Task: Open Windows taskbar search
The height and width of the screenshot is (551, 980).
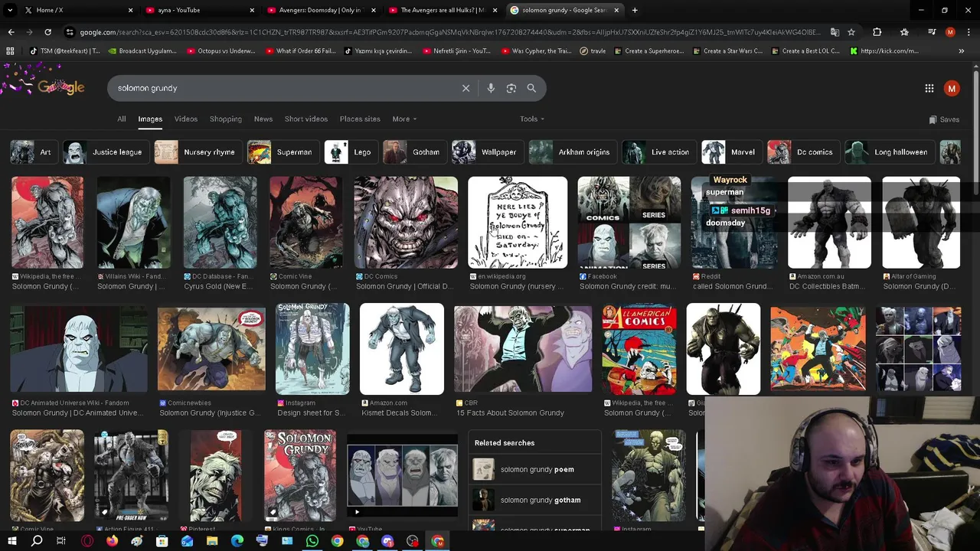Action: [x=37, y=541]
